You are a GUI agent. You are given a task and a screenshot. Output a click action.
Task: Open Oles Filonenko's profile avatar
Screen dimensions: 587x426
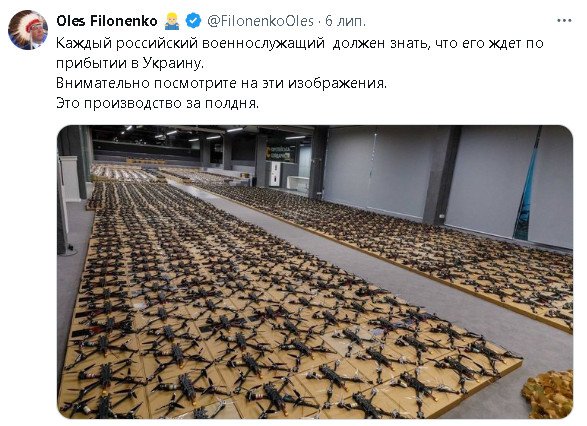[28, 30]
